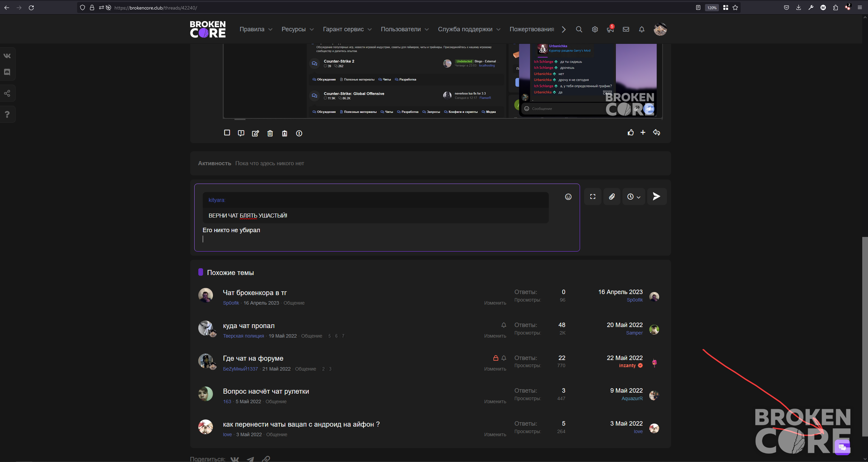Click the edit post pencil icon
Viewport: 868px width, 462px height.
pos(255,133)
